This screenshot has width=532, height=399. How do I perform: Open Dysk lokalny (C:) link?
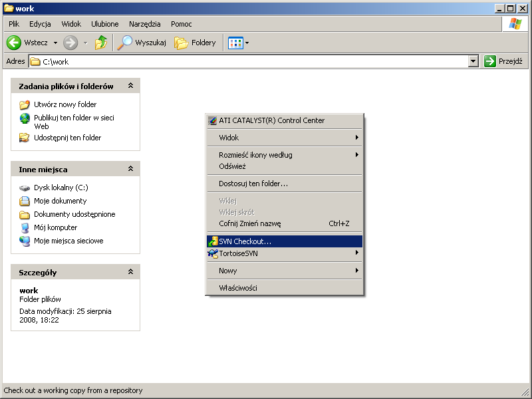pos(61,188)
